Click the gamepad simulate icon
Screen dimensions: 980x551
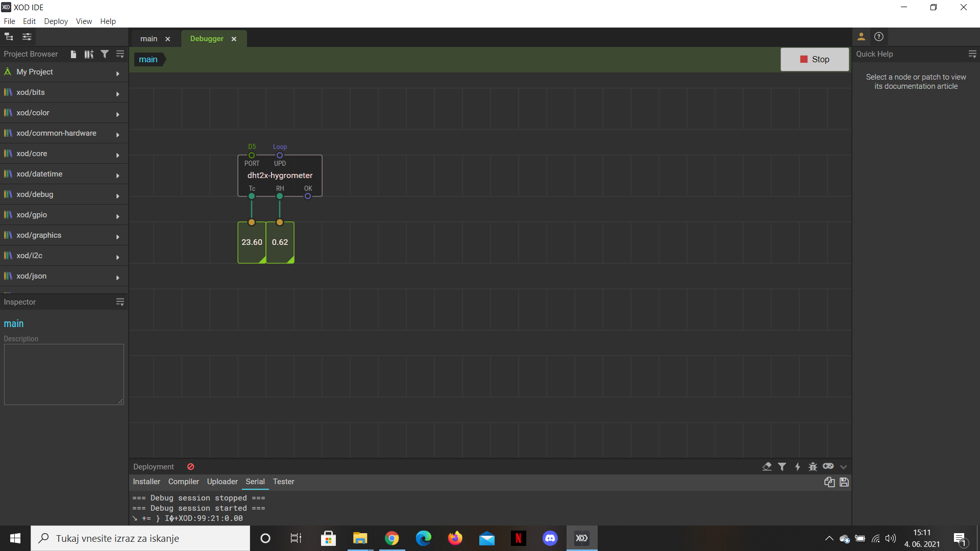pos(828,466)
